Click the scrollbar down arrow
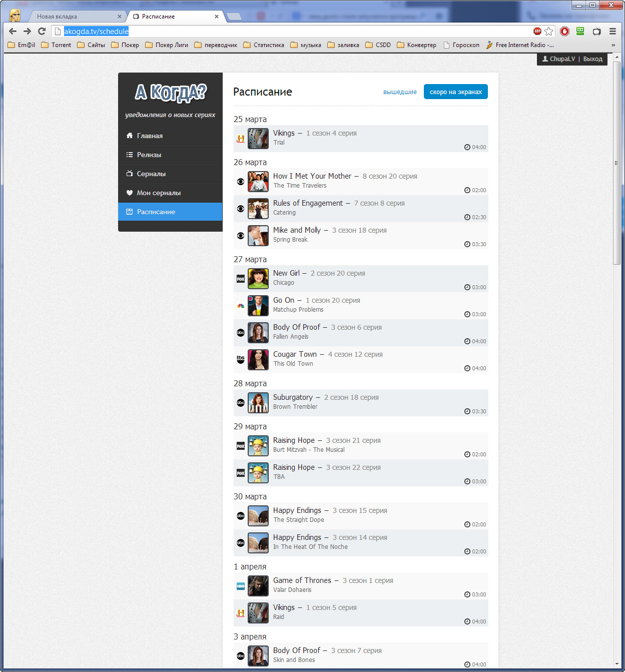625x672 pixels. pos(616,663)
